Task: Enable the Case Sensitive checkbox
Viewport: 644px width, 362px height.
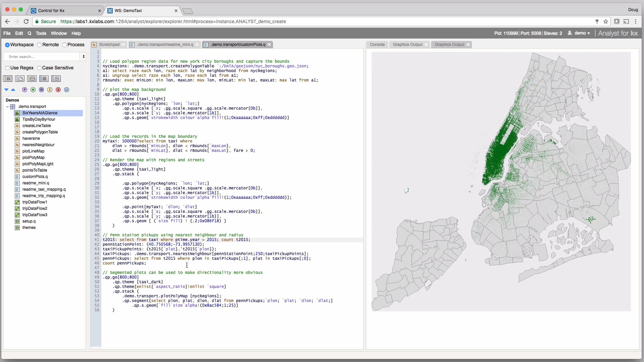Action: click(39, 68)
